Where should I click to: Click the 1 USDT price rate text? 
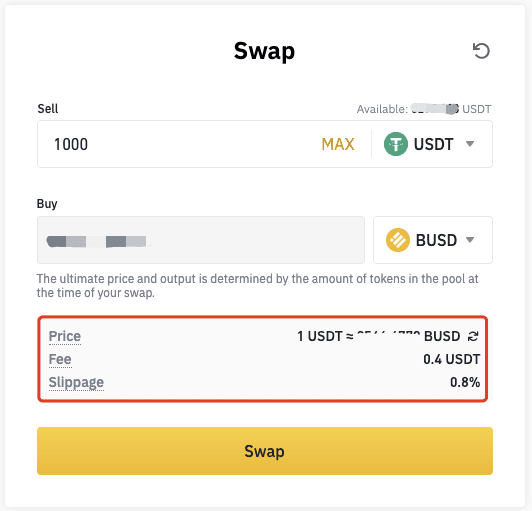click(379, 336)
